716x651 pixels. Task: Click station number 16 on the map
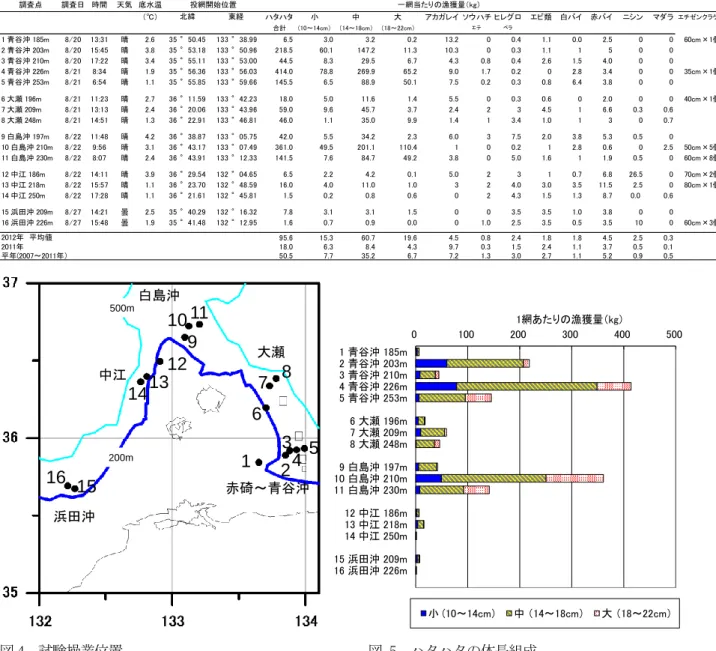56,478
